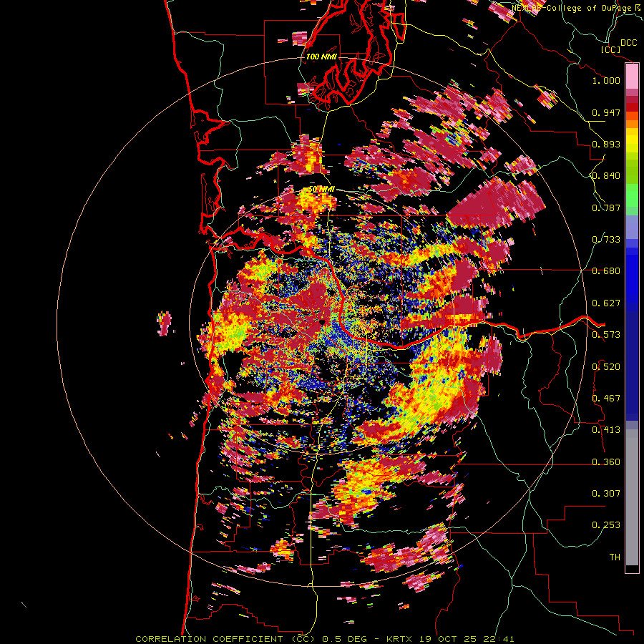Click the 0.520 legend value

click(606, 367)
